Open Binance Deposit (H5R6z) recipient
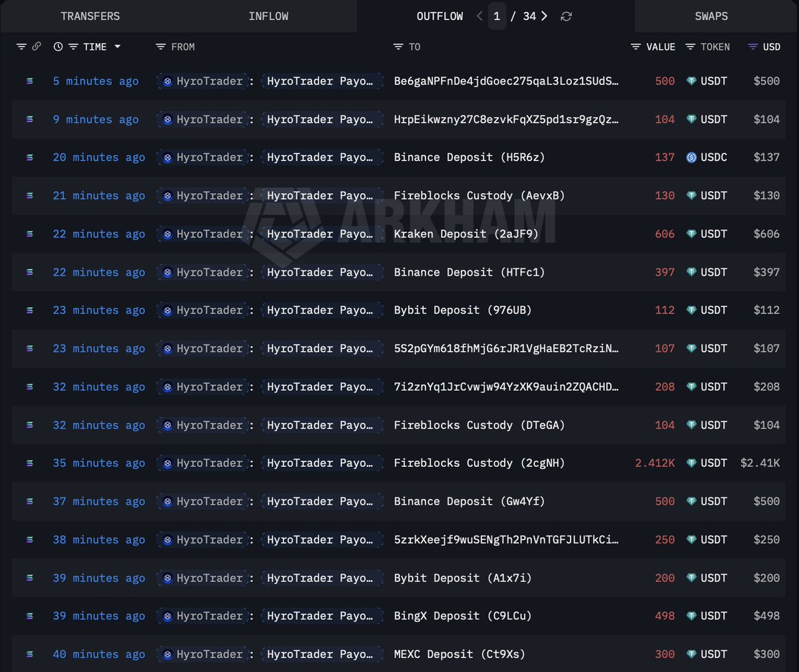Viewport: 799px width, 672px height. pyautogui.click(x=469, y=158)
